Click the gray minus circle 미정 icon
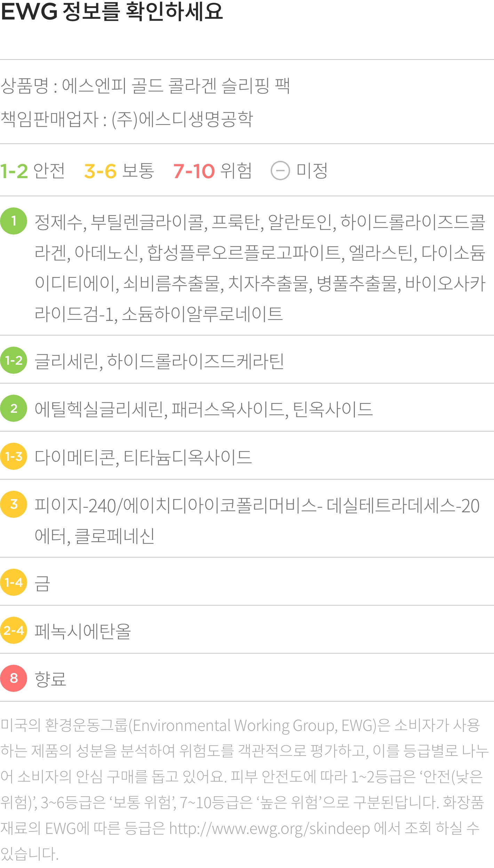This screenshot has height=868, width=494. (280, 171)
